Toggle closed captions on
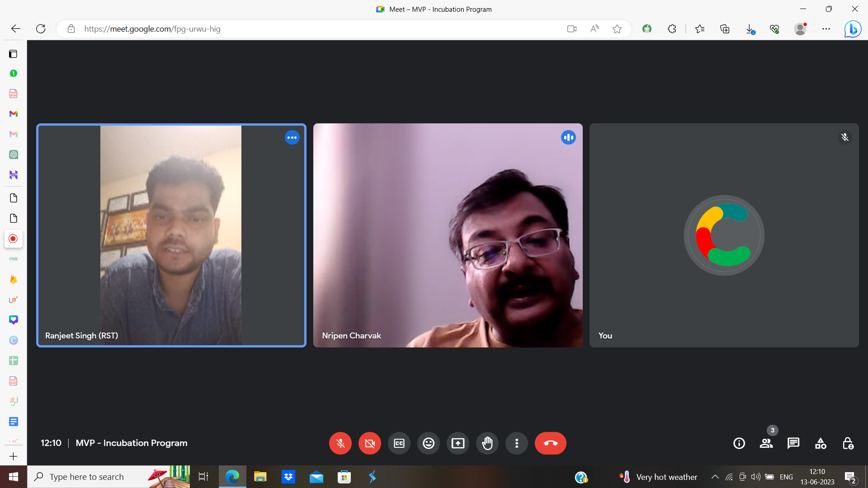This screenshot has width=868, height=488. pyautogui.click(x=399, y=443)
